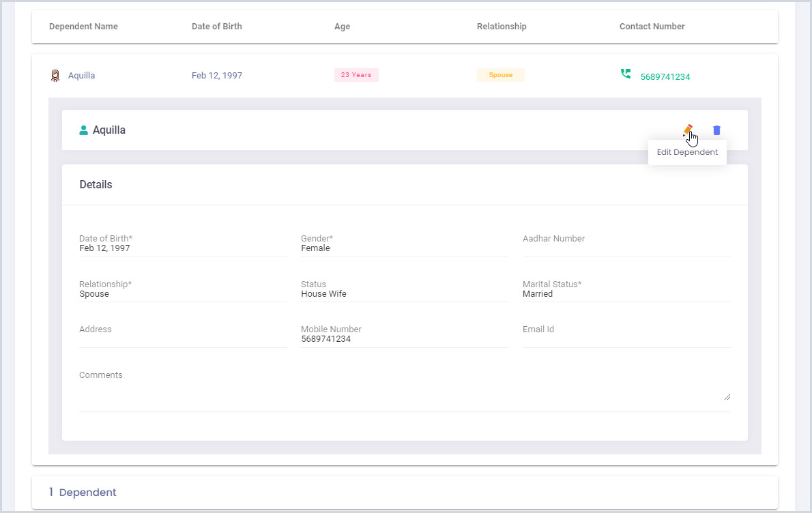Click the empty Email Id field
This screenshot has height=513, width=812.
[x=626, y=336]
